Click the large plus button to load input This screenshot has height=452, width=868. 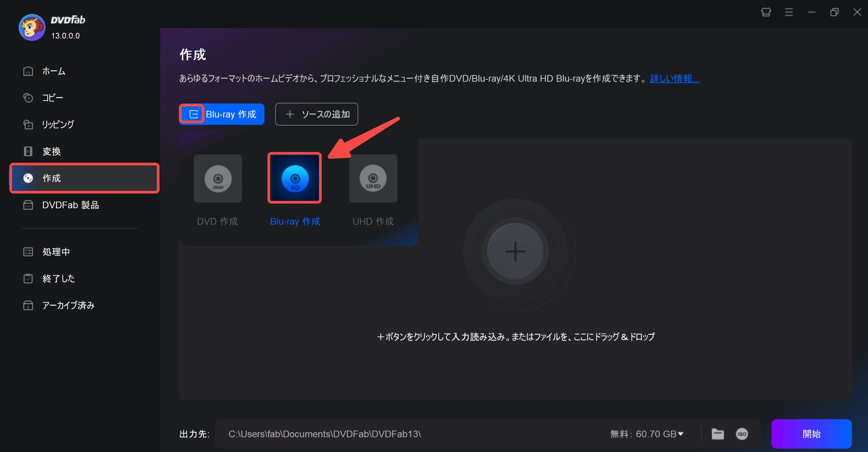click(x=515, y=251)
